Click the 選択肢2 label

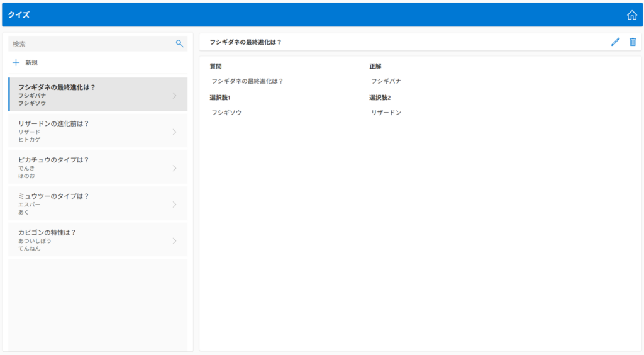pos(380,98)
